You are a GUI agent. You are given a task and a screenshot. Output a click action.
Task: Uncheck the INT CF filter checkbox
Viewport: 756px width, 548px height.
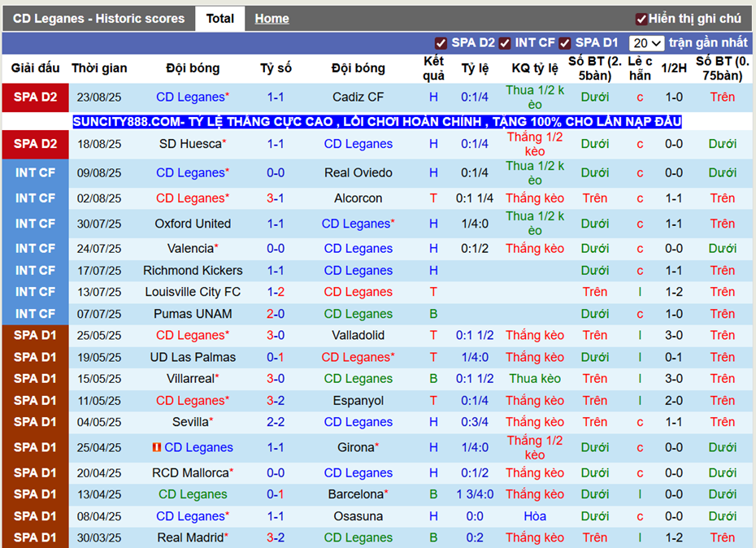click(505, 43)
